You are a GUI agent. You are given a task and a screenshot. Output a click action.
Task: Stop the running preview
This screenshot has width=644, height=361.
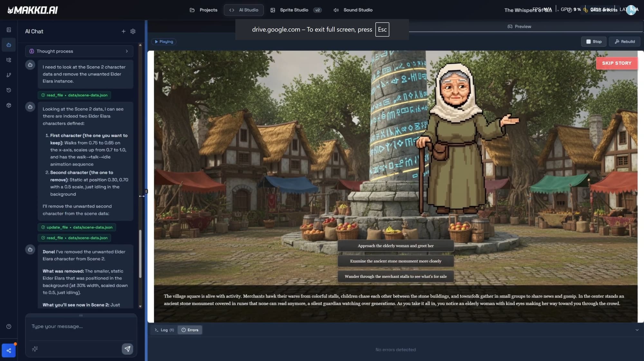[593, 42]
